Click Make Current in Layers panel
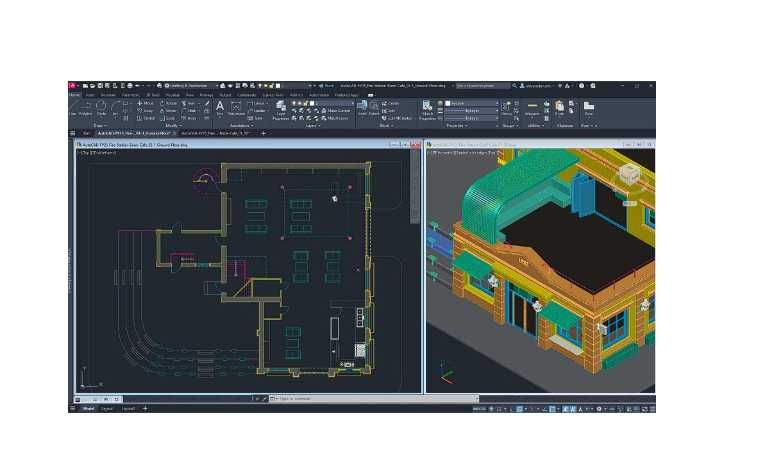The width and height of the screenshot is (762, 472). (x=336, y=111)
